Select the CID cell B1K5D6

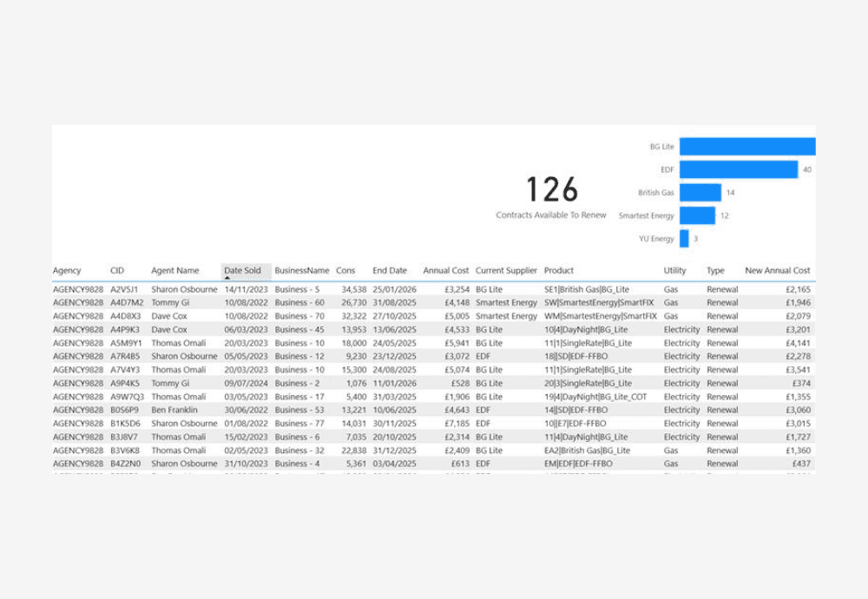click(x=125, y=424)
